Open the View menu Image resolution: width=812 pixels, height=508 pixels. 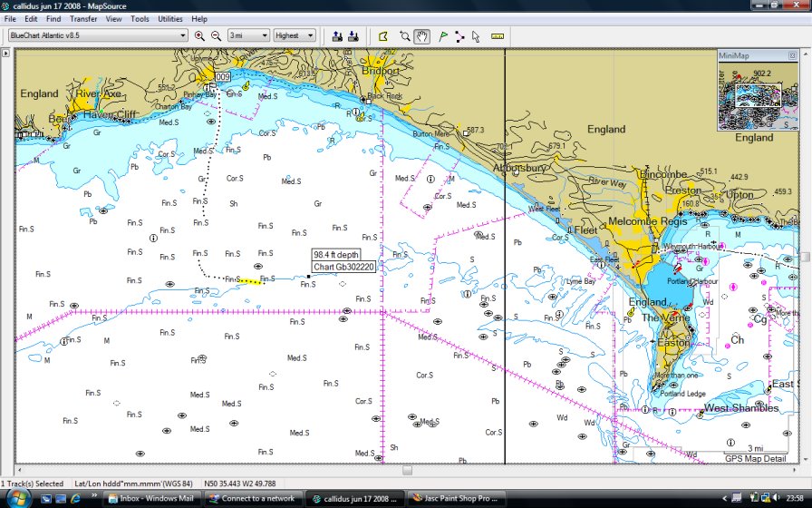pyautogui.click(x=113, y=19)
